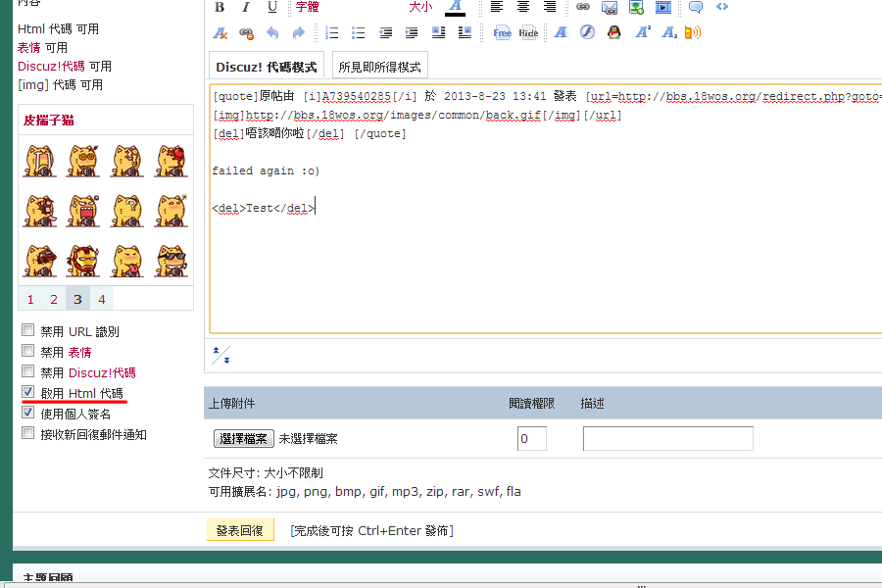
Task: Click the 閱讀權限 input field
Action: coord(531,439)
